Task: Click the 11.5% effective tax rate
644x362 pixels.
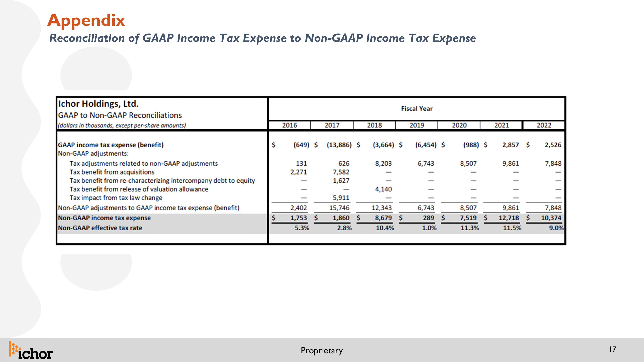Action: click(512, 228)
